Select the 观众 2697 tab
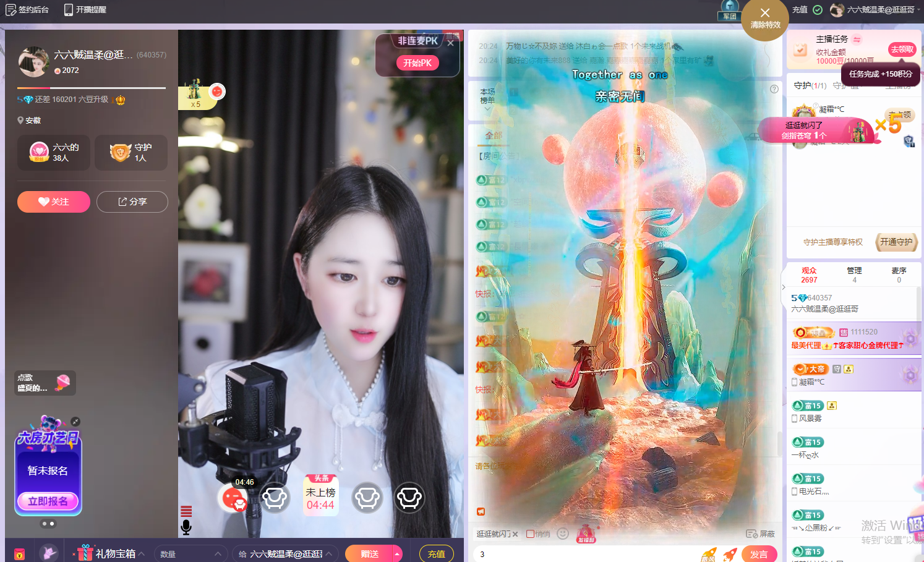The width and height of the screenshot is (924, 562). [x=809, y=275]
